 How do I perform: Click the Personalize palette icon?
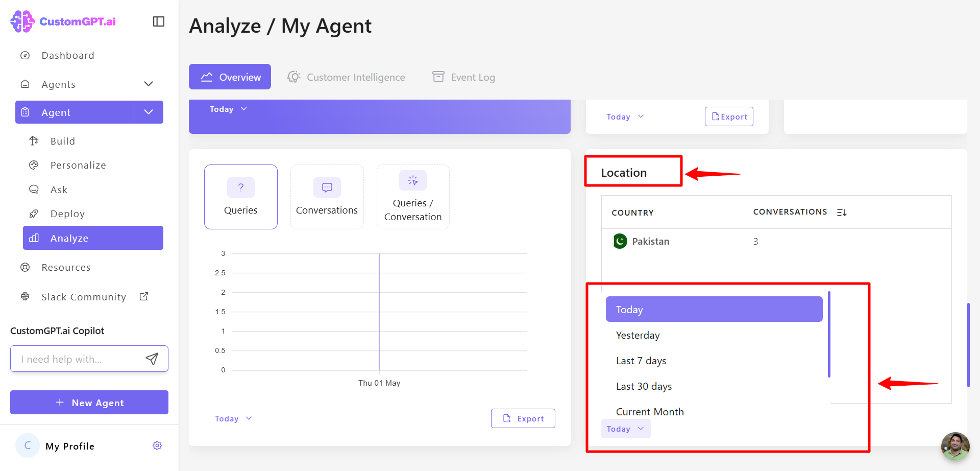[x=34, y=165]
